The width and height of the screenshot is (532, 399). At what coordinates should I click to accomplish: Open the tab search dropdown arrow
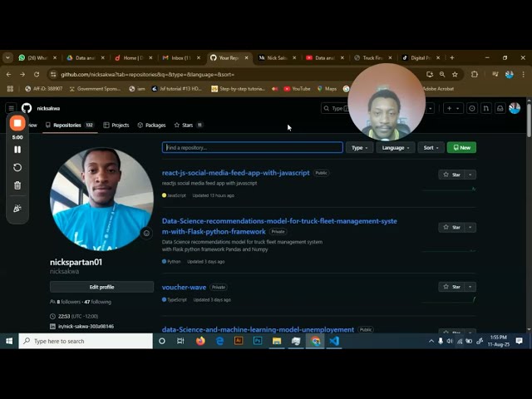coord(7,58)
